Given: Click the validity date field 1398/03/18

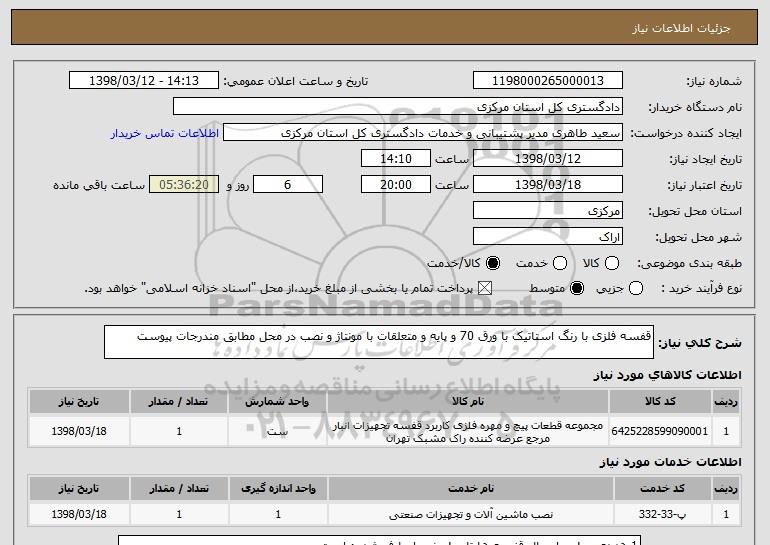Looking at the screenshot, I should tap(548, 185).
